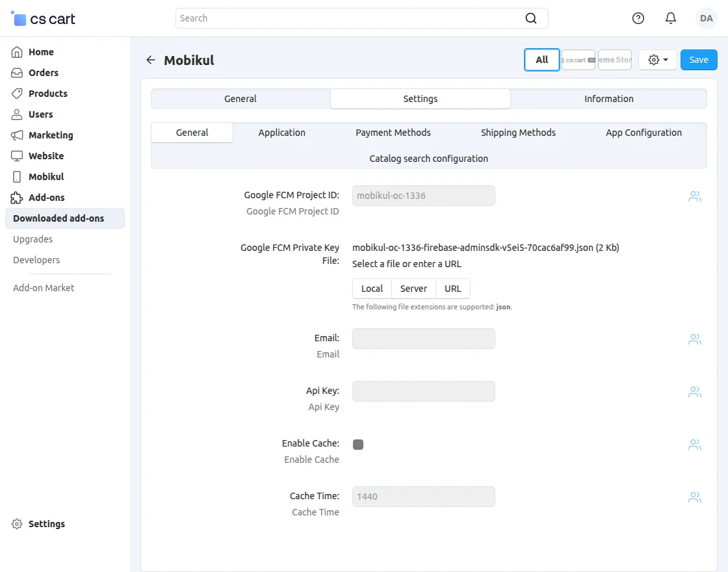Save the Mobikul settings
The image size is (728, 572).
pos(699,59)
